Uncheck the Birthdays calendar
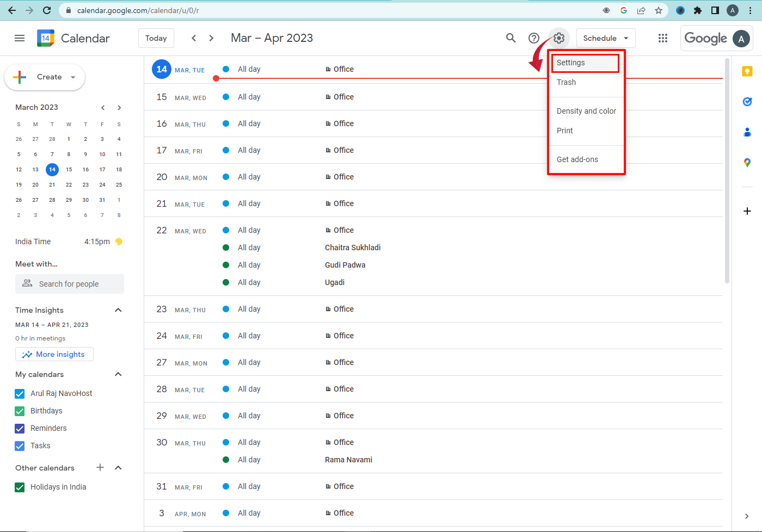762x532 pixels. pyautogui.click(x=20, y=411)
